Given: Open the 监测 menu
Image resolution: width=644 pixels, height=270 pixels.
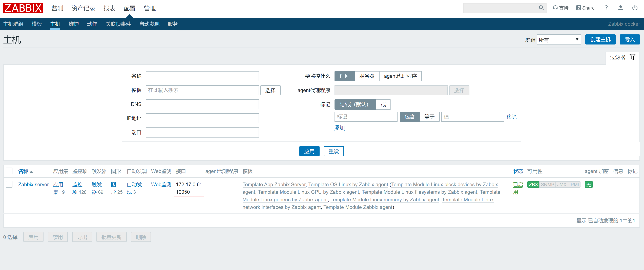Looking at the screenshot, I should [57, 8].
